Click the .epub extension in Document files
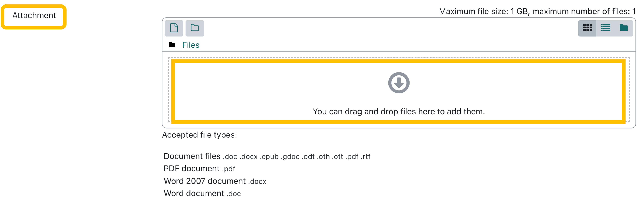Viewport: 644px width, 207px height. [x=269, y=157]
